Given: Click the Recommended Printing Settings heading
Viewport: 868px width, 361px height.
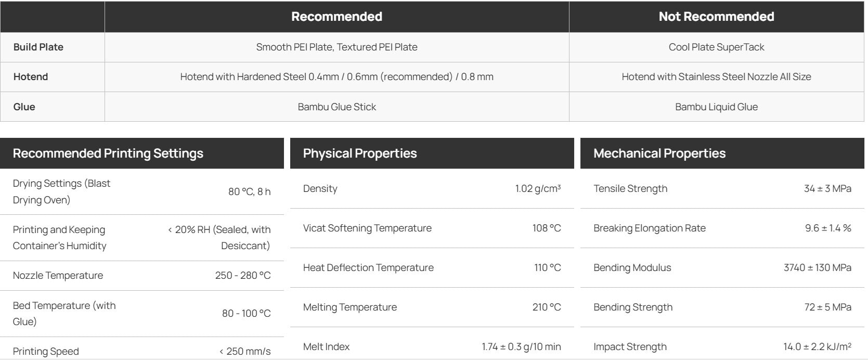Looking at the screenshot, I should point(108,153).
